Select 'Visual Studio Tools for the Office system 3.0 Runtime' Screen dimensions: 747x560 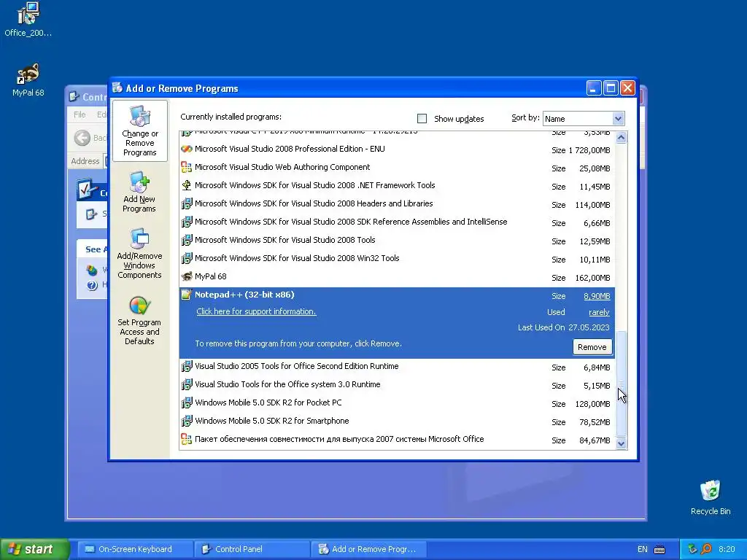(398, 385)
